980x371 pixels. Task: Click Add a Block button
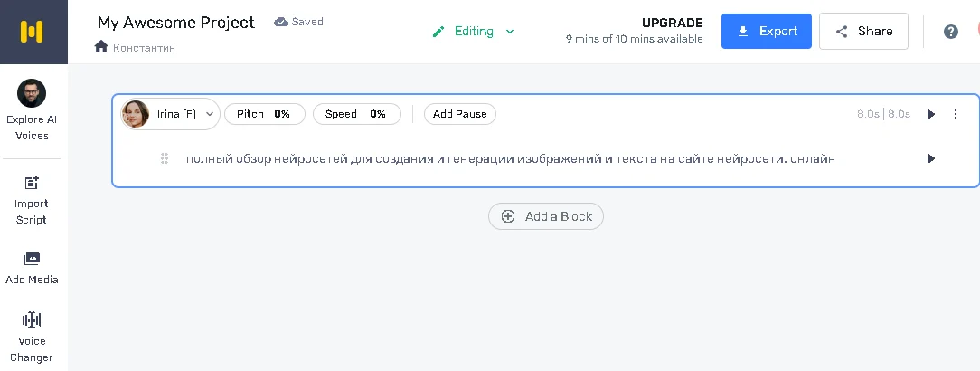tap(546, 216)
